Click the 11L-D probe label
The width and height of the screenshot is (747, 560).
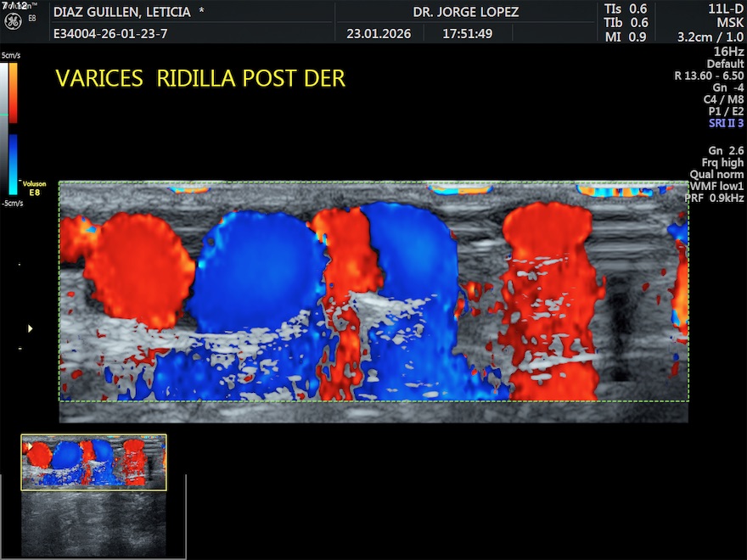point(726,9)
